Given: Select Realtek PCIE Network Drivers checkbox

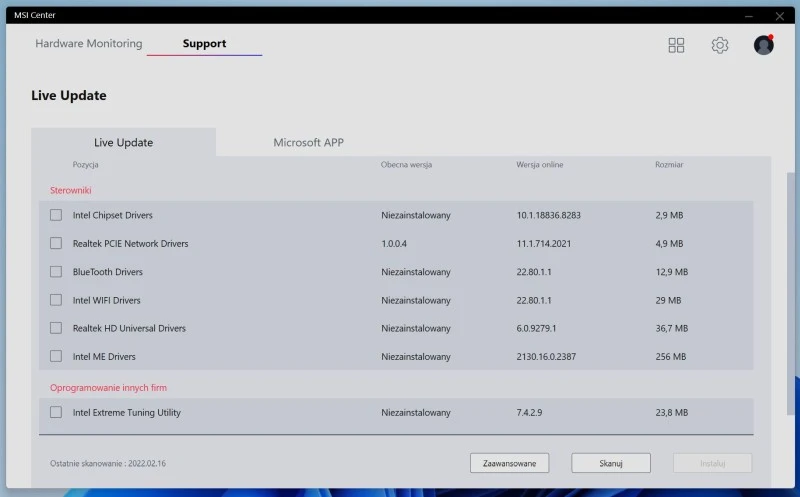Looking at the screenshot, I should pyautogui.click(x=56, y=243).
